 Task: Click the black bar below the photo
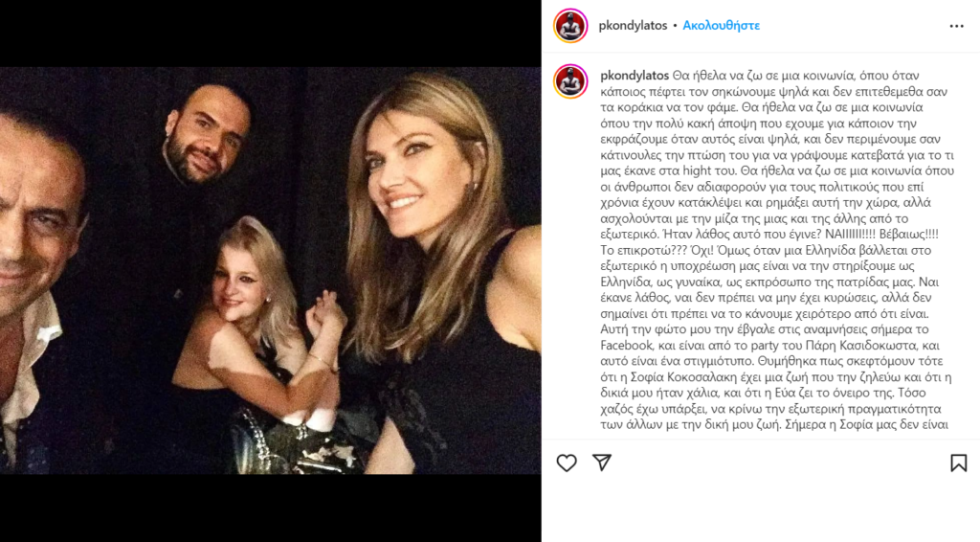point(270,508)
